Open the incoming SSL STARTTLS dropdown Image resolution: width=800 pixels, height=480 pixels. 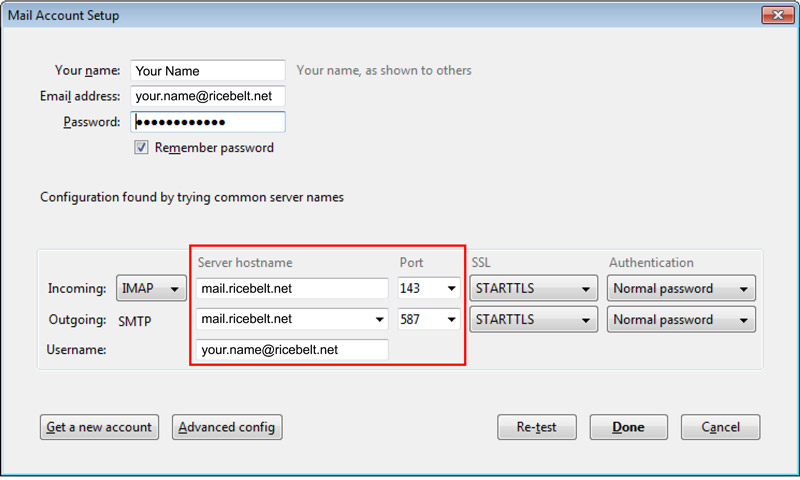point(534,289)
